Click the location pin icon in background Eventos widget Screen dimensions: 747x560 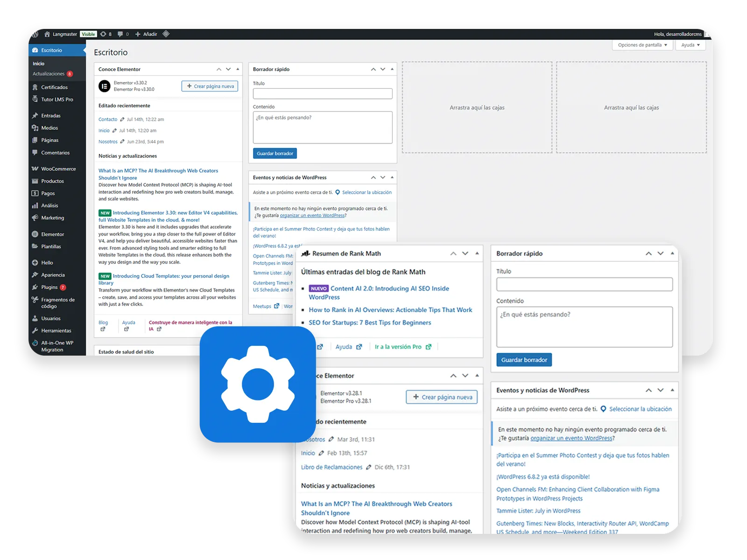click(338, 192)
